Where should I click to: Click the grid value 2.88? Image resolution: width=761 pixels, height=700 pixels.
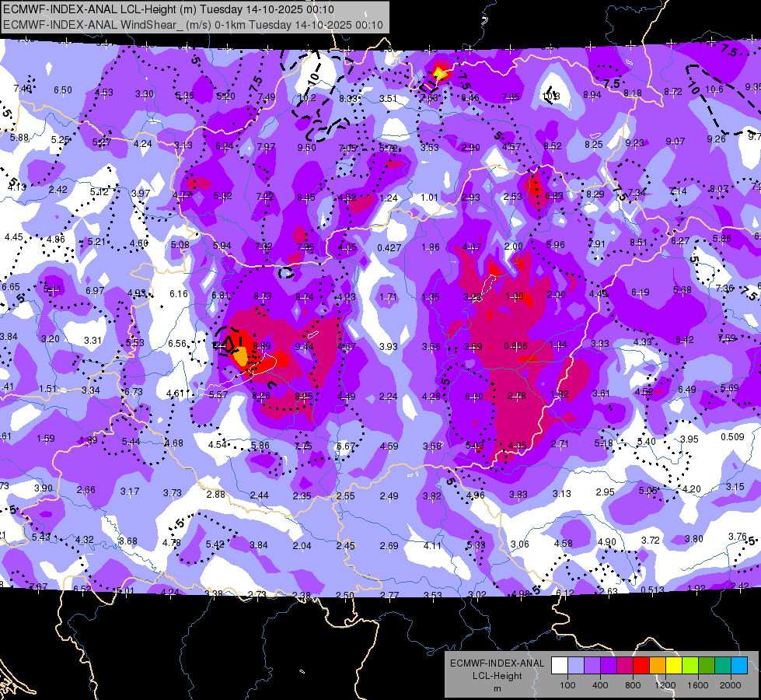tap(216, 494)
